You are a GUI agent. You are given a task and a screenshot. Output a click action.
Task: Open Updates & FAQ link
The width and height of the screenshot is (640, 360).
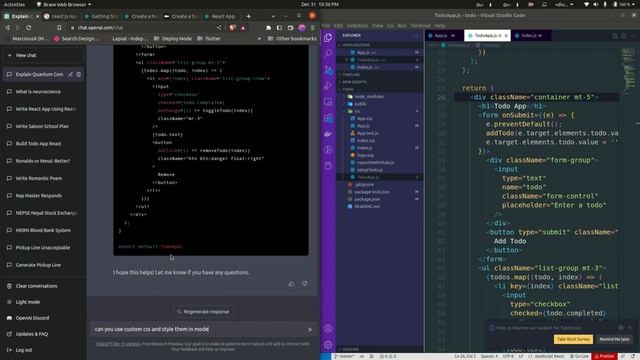32,334
